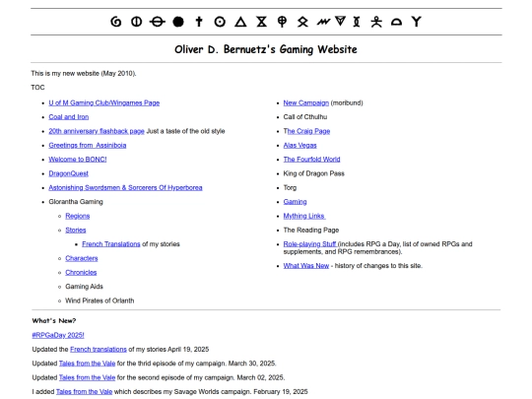Click the narrow curved hourglass rune

click(357, 22)
